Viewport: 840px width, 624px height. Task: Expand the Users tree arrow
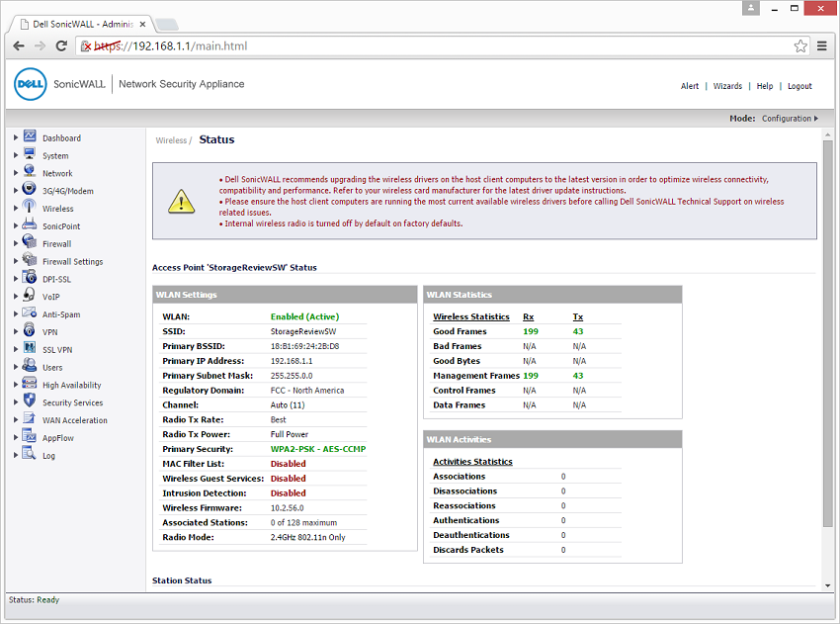point(16,367)
